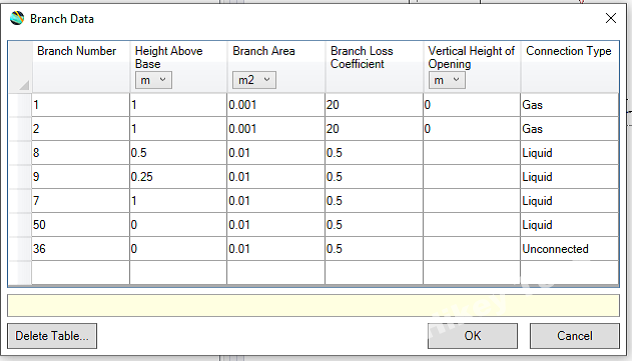Open Vertical Height of Opening unit dropdown
This screenshot has height=361, width=632.
[447, 80]
